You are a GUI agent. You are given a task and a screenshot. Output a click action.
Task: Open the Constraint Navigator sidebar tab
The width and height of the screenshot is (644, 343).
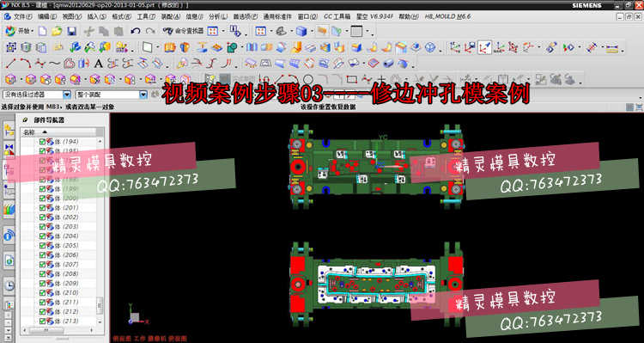[9, 150]
